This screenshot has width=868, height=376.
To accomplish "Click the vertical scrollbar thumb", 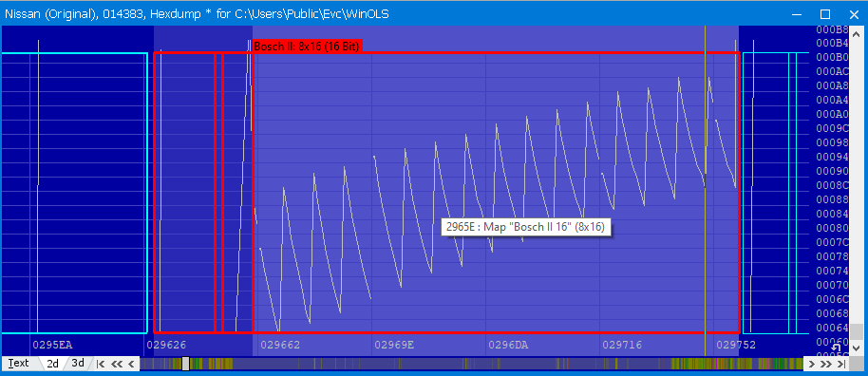I will (857, 331).
